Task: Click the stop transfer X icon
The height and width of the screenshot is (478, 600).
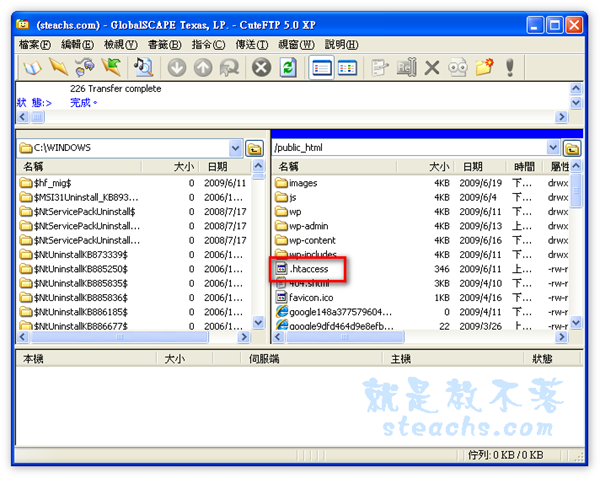Action: point(262,68)
